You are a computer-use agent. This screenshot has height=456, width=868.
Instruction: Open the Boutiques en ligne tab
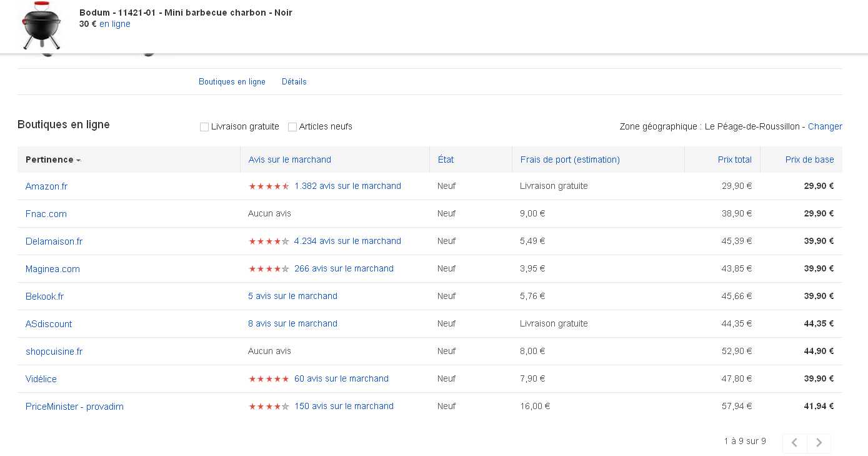coord(232,82)
